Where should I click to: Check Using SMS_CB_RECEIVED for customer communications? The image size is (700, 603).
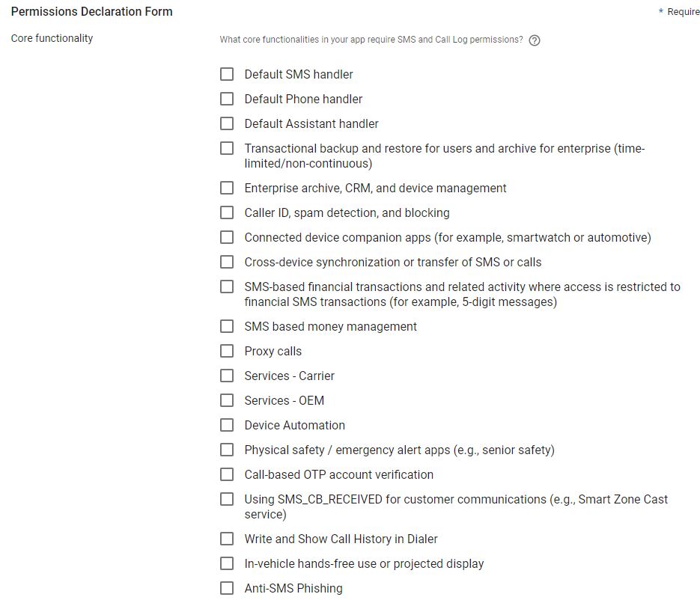click(227, 499)
